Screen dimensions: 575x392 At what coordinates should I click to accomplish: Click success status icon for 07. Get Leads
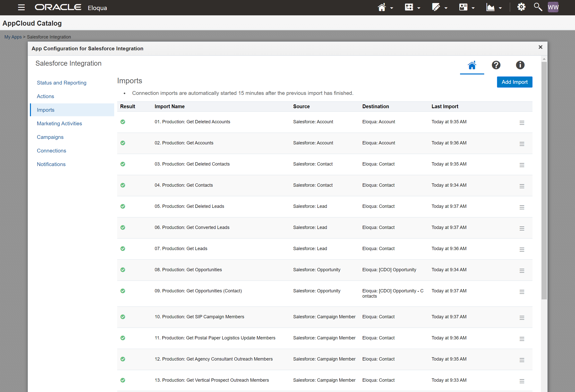click(123, 249)
